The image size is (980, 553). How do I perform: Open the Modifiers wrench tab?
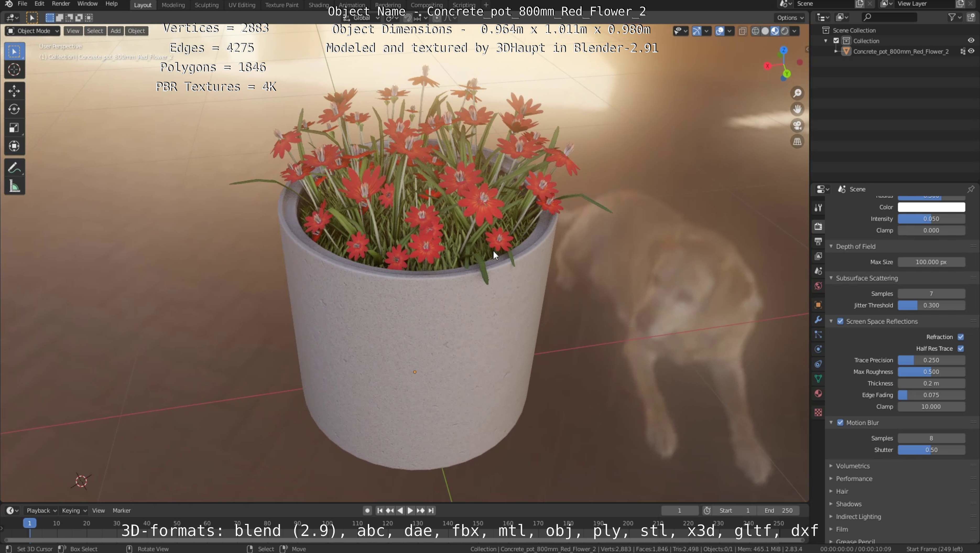(818, 320)
